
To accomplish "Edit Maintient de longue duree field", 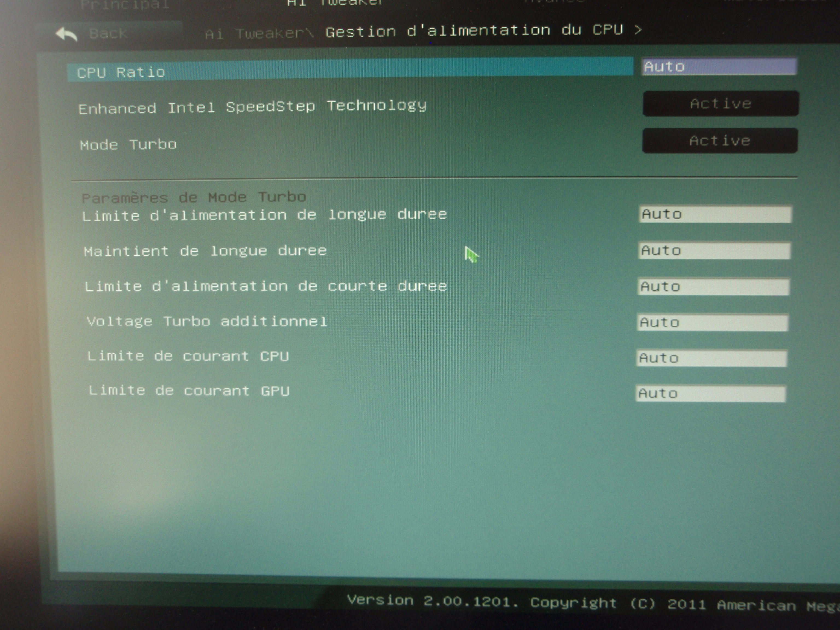I will point(714,251).
